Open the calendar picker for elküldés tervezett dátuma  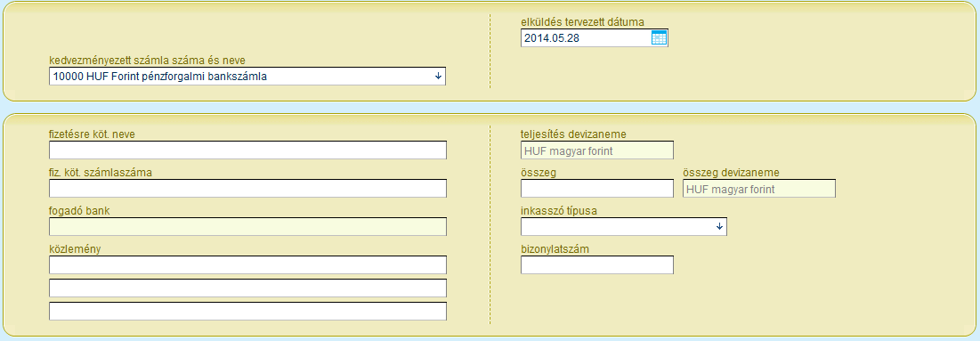[659, 38]
